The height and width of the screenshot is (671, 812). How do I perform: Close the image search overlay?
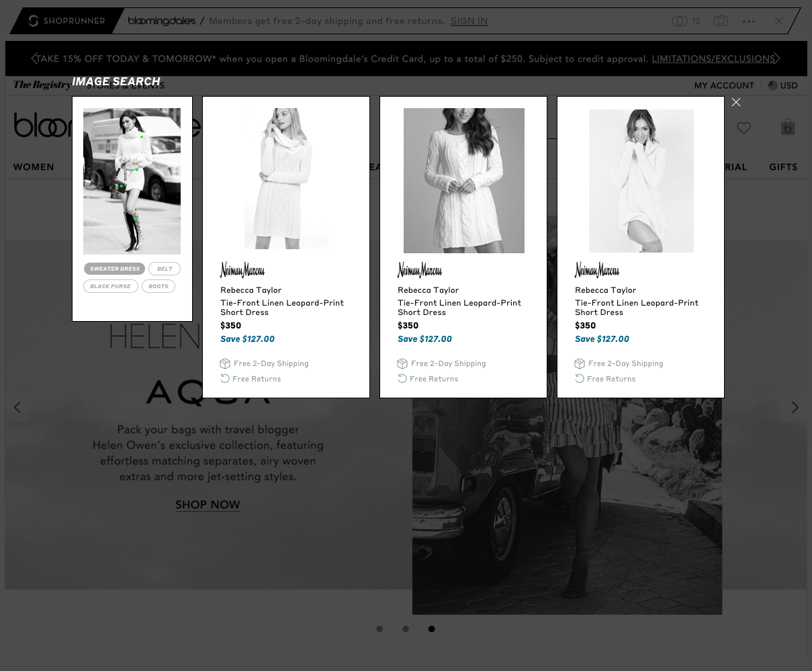click(x=736, y=102)
